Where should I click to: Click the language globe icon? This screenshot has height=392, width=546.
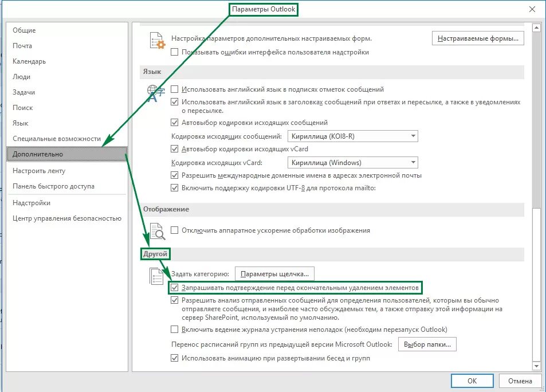tap(155, 93)
